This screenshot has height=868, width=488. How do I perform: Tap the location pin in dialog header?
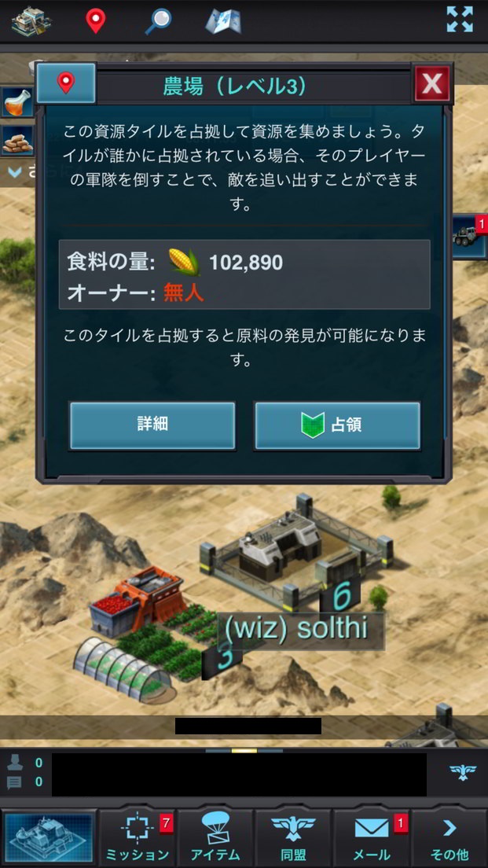pos(66,83)
